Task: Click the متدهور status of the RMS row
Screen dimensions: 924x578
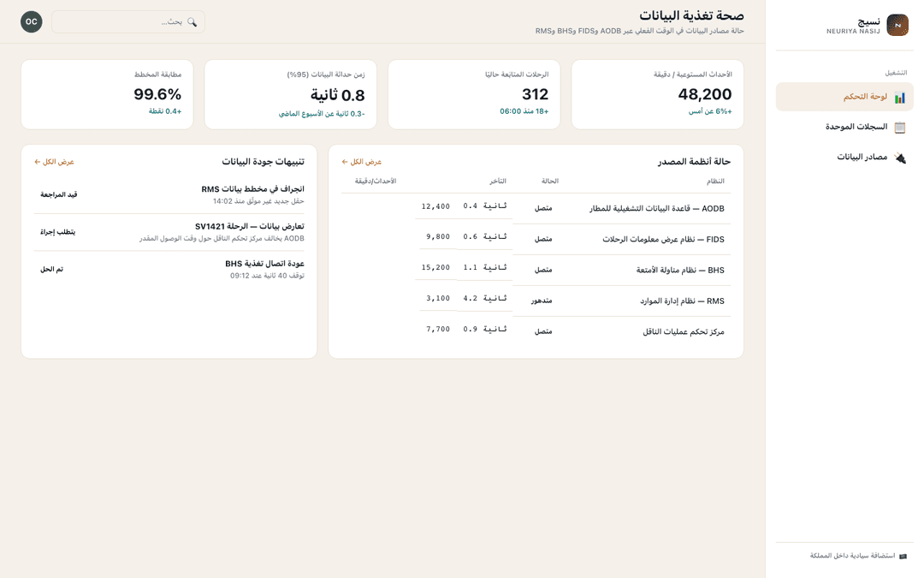Action: coord(542,301)
